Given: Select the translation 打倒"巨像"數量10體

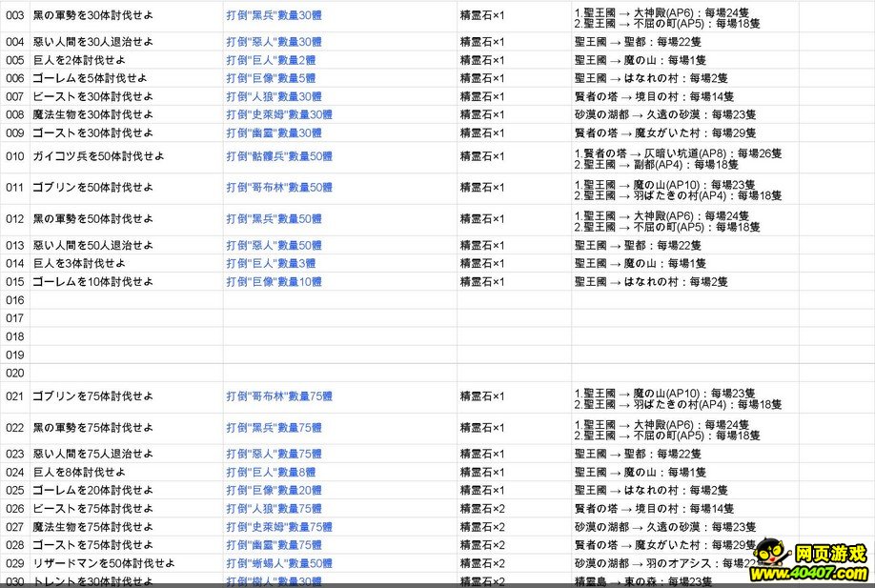Looking at the screenshot, I should (274, 282).
